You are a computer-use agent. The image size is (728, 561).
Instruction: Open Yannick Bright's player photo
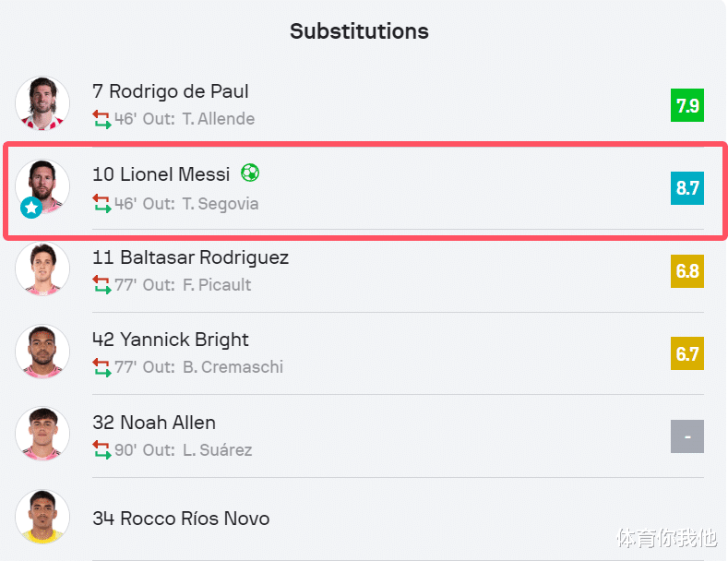pyautogui.click(x=42, y=352)
